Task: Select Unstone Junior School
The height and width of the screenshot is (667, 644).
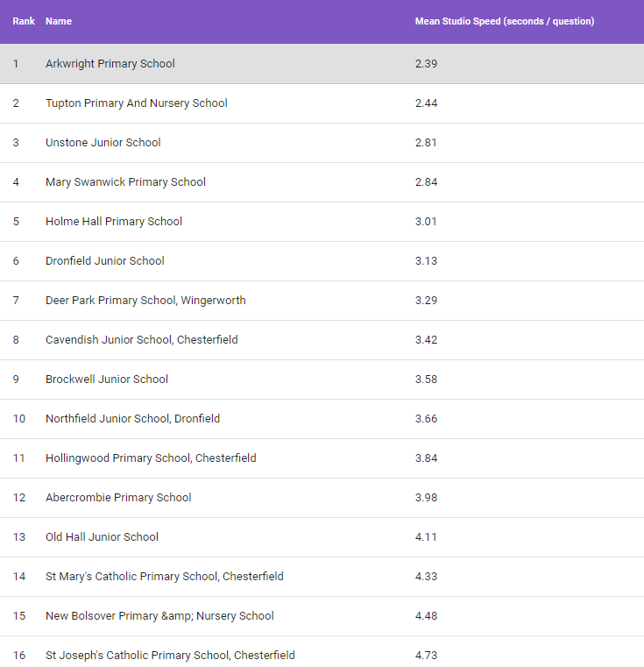Action: pos(103,143)
